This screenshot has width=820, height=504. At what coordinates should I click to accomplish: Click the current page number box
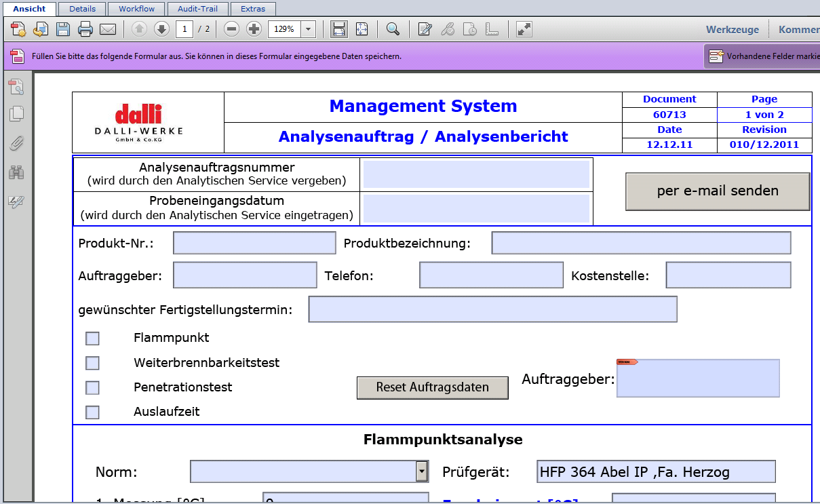click(x=184, y=29)
